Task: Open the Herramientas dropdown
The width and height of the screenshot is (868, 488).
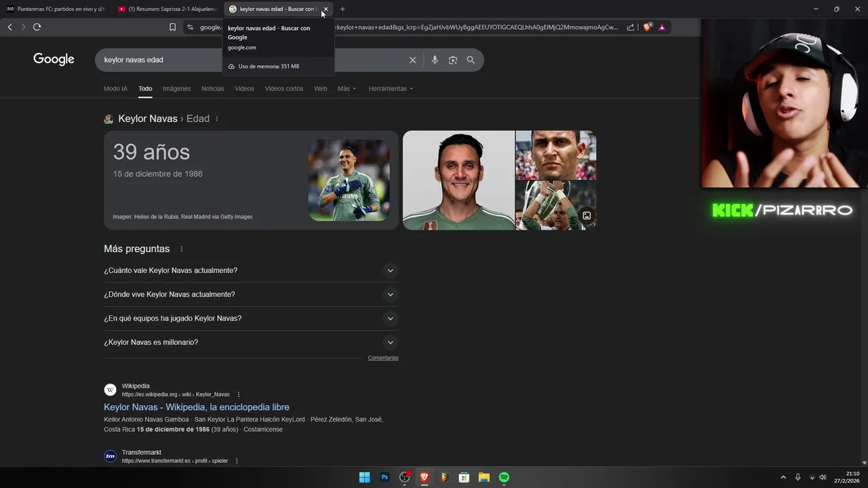Action: click(x=391, y=89)
